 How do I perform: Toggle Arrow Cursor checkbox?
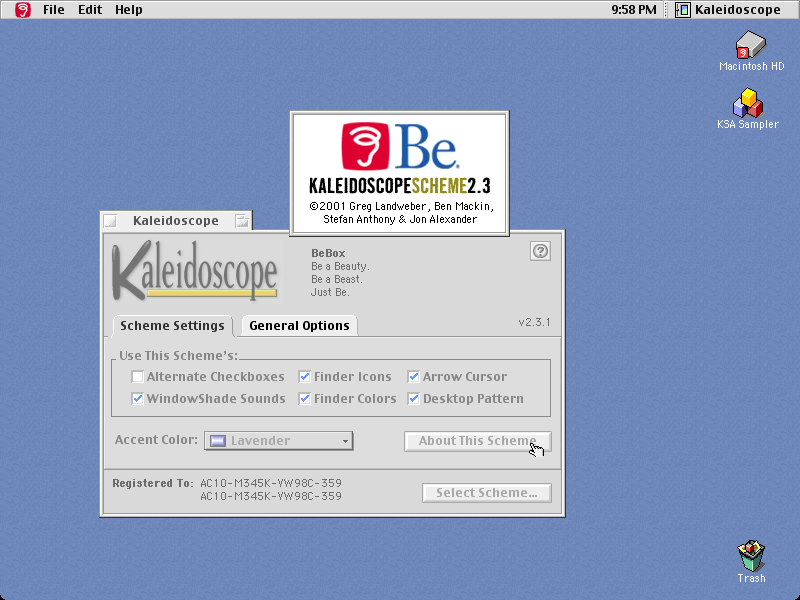pos(413,377)
